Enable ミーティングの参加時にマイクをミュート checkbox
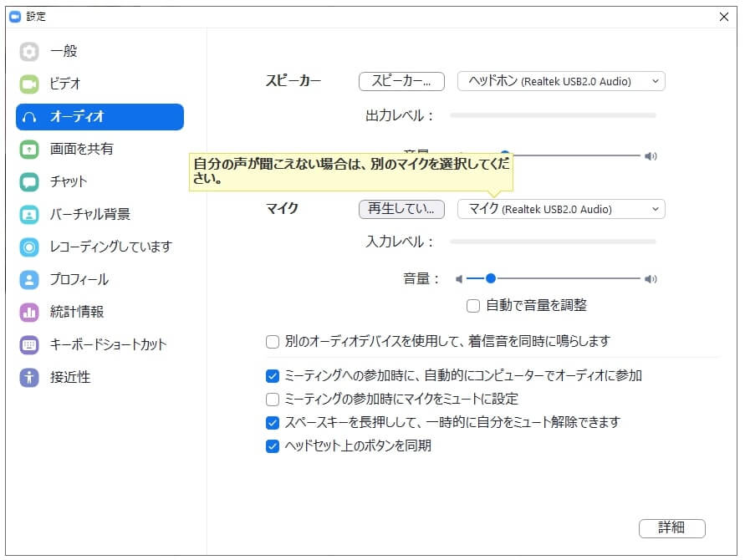Screen dimensions: 745x560 273,400
